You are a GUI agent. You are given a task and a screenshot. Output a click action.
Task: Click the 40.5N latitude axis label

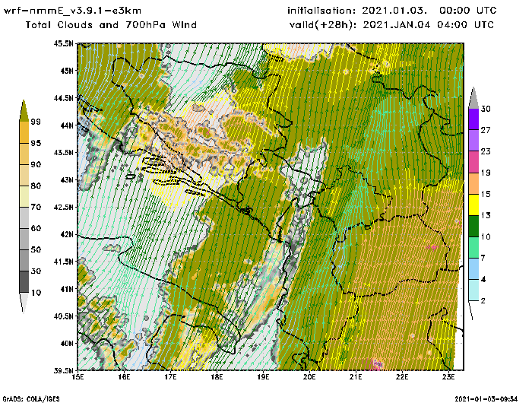(63, 316)
